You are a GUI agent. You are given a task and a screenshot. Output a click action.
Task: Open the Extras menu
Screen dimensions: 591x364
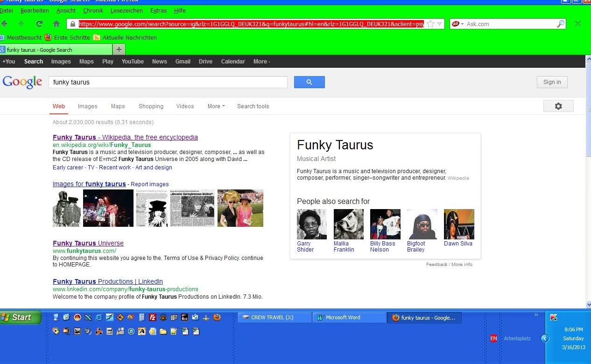coord(159,10)
